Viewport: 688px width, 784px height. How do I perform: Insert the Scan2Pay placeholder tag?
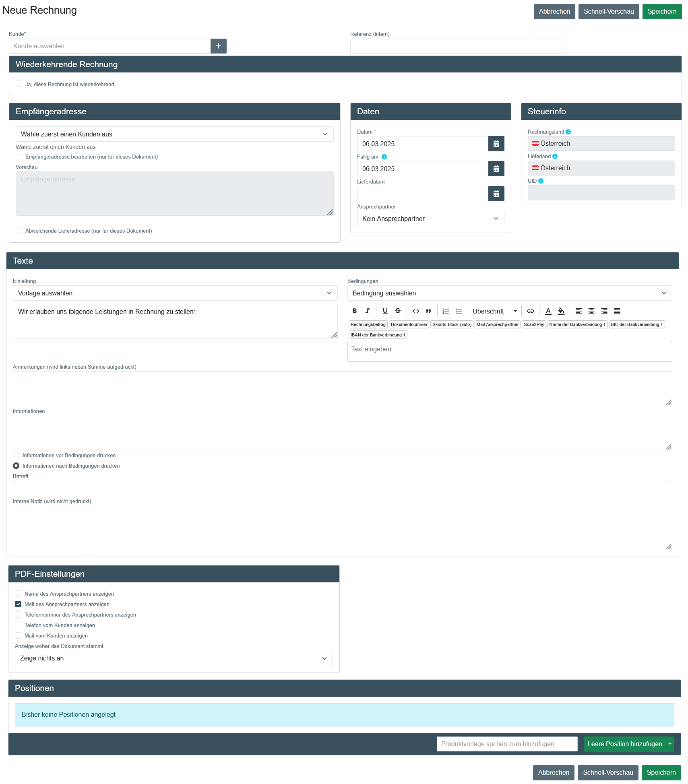click(533, 324)
